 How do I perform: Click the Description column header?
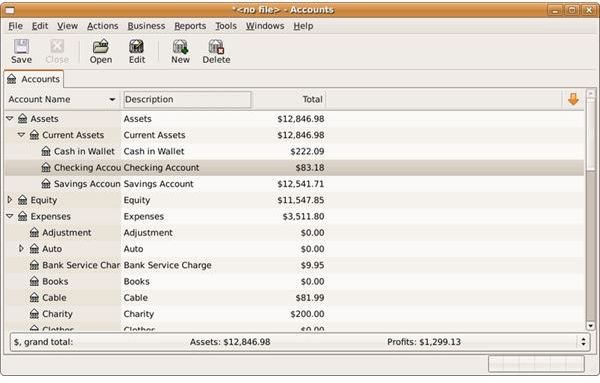point(187,99)
